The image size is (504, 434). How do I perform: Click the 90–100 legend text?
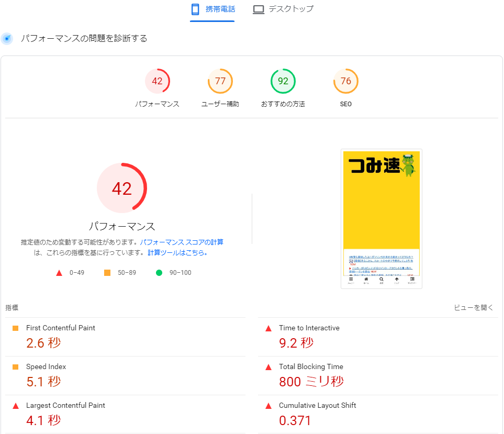pos(181,273)
